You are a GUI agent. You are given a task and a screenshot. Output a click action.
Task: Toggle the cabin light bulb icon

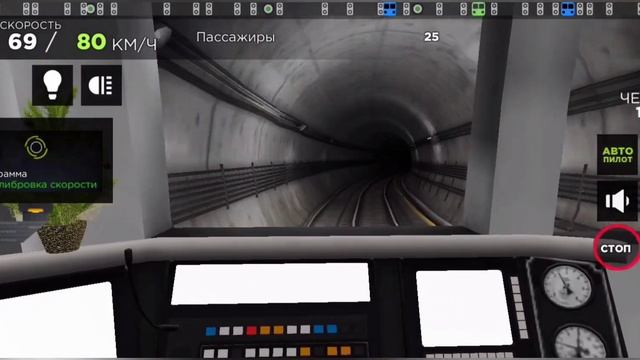click(52, 85)
